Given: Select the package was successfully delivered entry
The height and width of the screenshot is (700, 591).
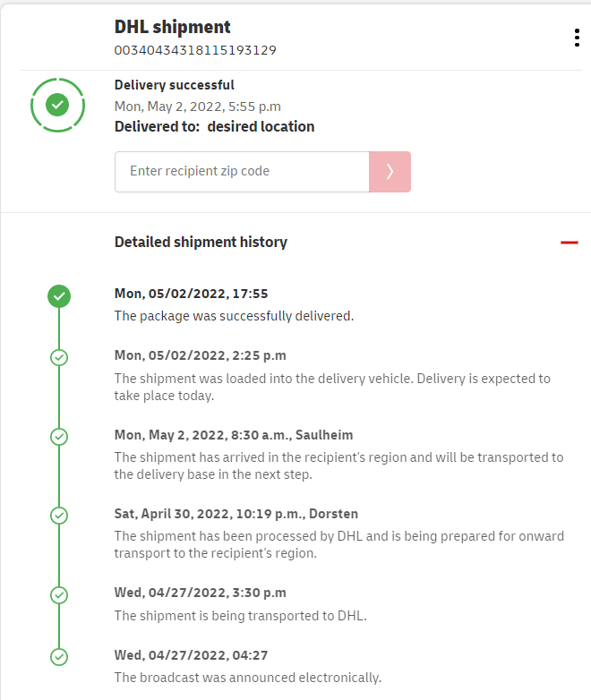Looking at the screenshot, I should point(235,316).
